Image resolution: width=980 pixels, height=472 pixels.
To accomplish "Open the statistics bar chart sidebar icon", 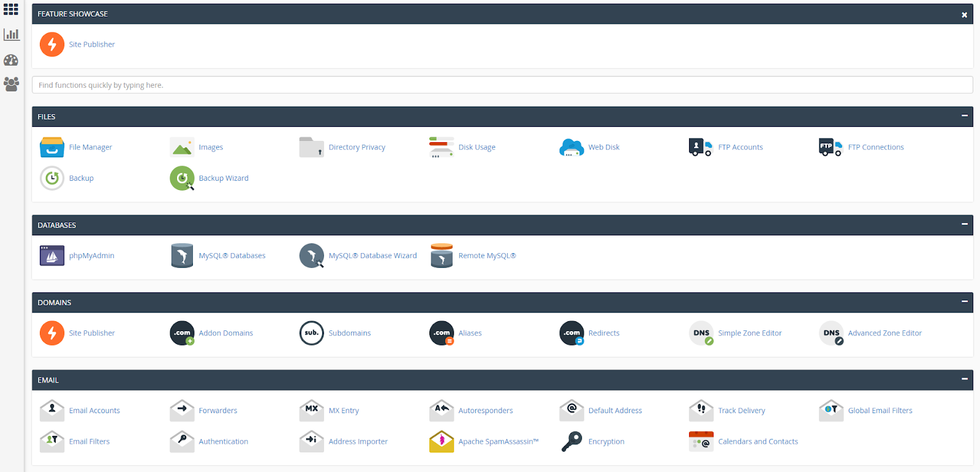I will tap(11, 34).
